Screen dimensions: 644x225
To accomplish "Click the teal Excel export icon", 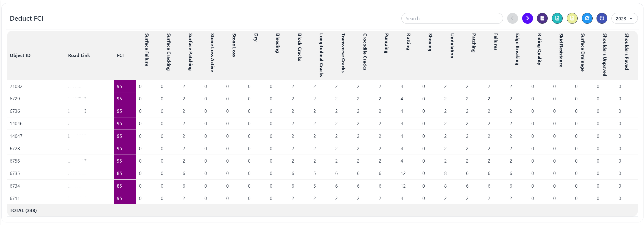I will (557, 18).
